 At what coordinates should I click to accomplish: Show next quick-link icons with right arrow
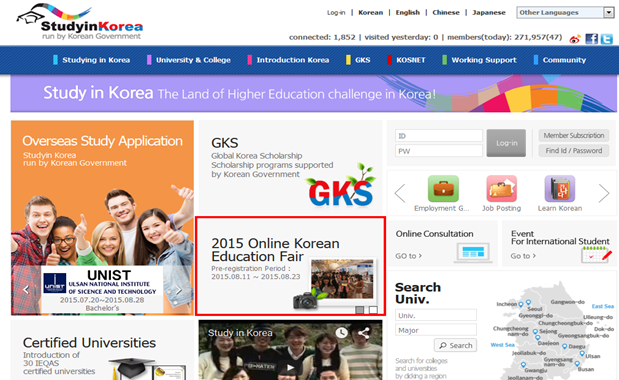coord(604,193)
